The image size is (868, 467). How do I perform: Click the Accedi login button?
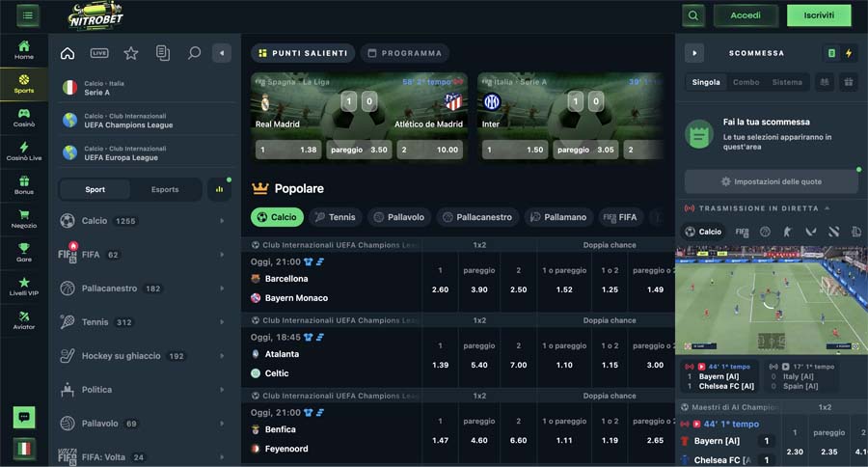pyautogui.click(x=746, y=15)
